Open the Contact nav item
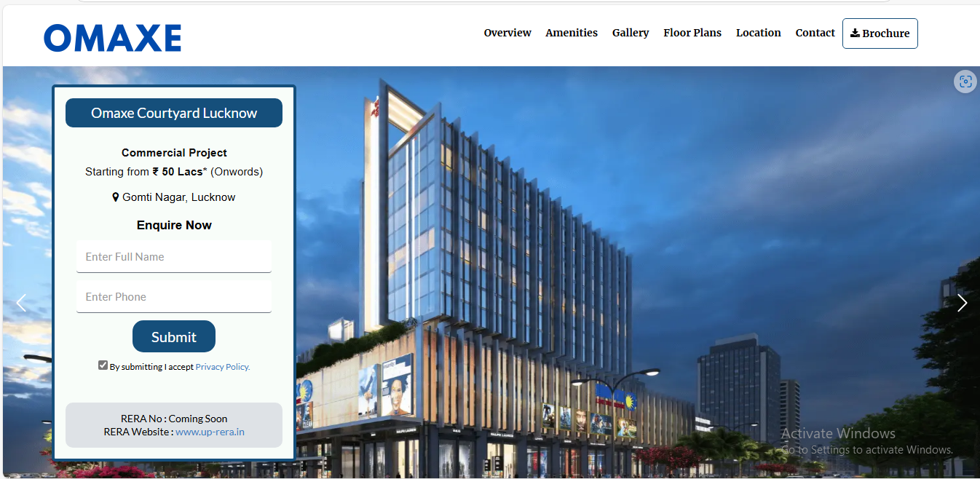 point(815,33)
